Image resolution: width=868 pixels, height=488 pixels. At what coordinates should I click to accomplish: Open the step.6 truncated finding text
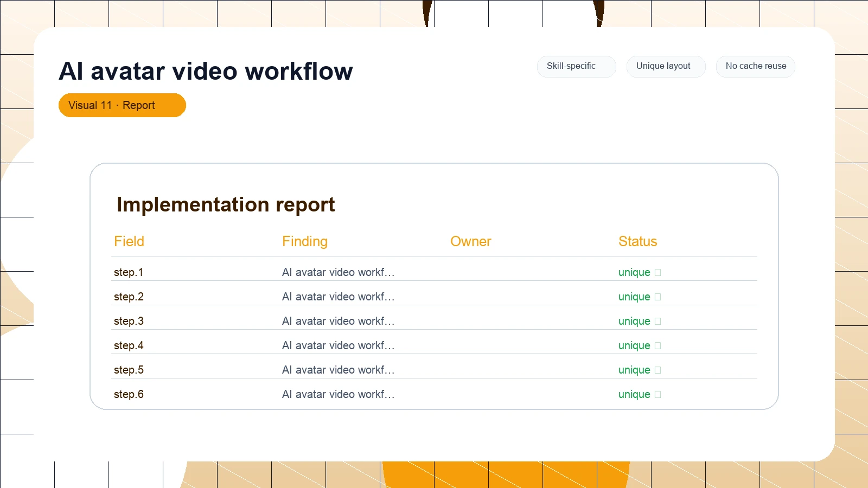pos(339,394)
